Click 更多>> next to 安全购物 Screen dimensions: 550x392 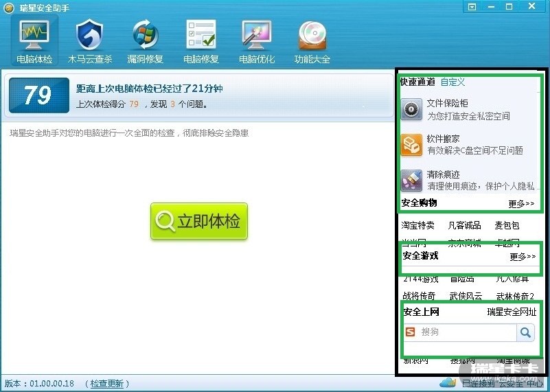pyautogui.click(x=521, y=204)
